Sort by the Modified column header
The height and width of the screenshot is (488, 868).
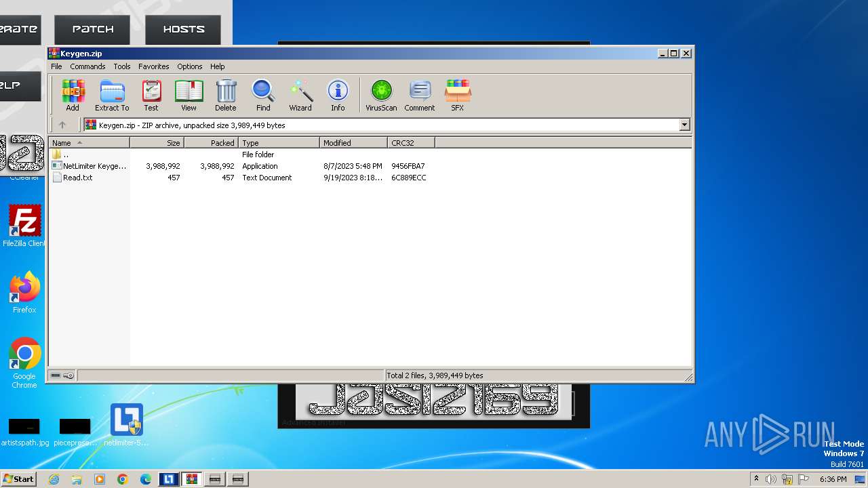(x=353, y=143)
